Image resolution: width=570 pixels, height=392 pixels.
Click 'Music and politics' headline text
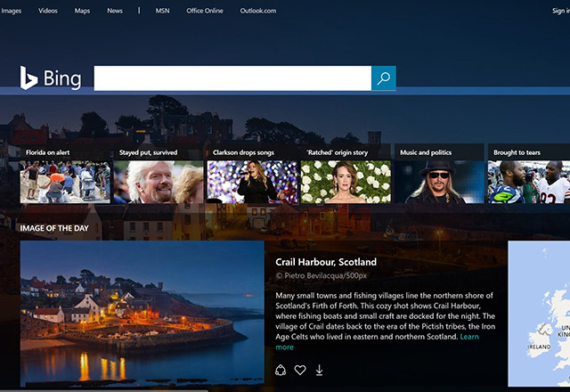point(426,152)
